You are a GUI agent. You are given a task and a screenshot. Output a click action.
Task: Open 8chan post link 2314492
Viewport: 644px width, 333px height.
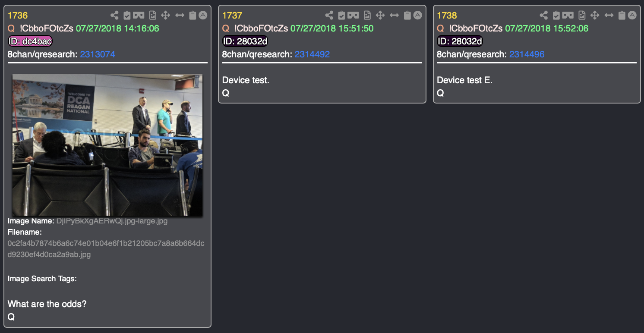pos(312,54)
